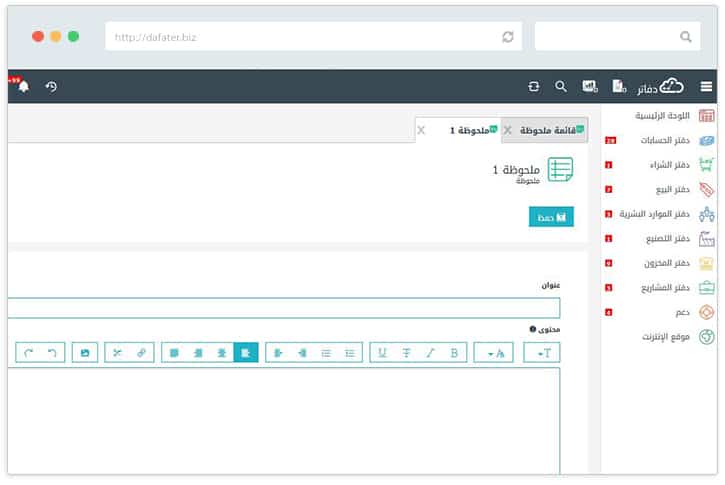
Task: Insert an image using the editor toolbar
Action: point(85,353)
